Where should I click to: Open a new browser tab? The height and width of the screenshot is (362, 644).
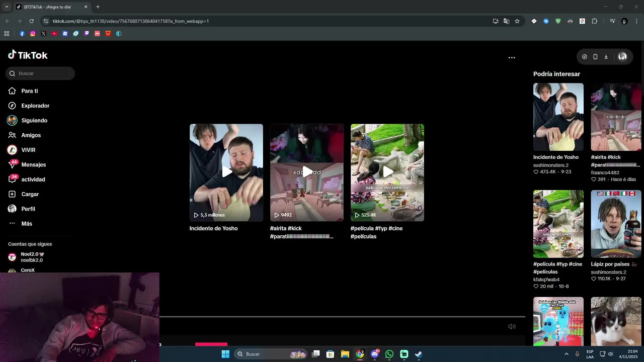[98, 7]
